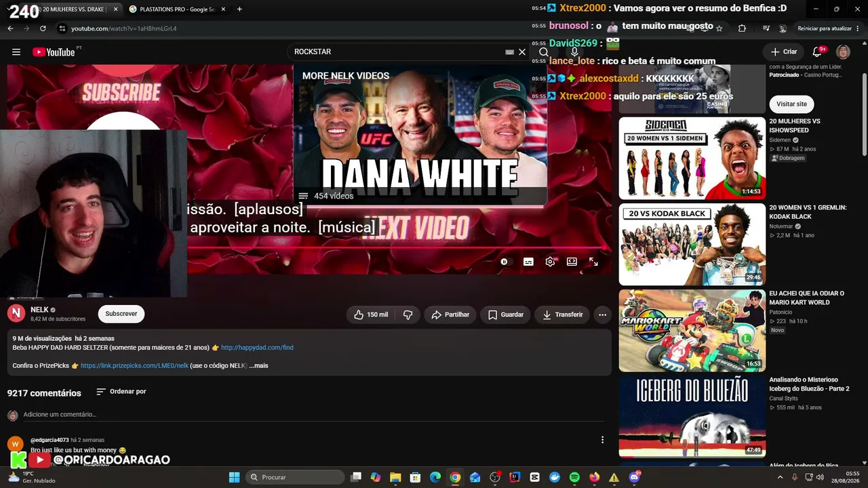Share the video via Partilhar
The image size is (868, 488).
coord(450,314)
